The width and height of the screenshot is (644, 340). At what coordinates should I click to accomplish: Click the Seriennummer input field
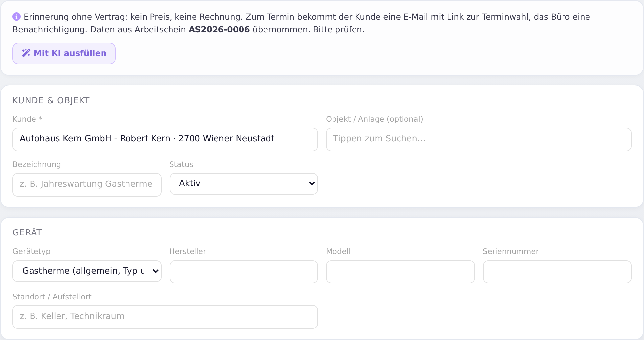coord(557,272)
